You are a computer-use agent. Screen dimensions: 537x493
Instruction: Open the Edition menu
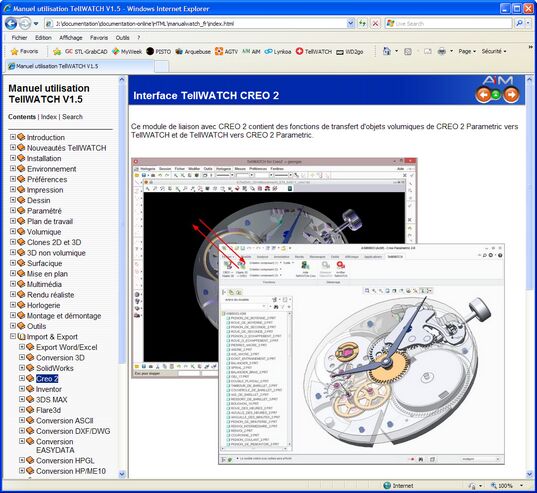click(43, 38)
